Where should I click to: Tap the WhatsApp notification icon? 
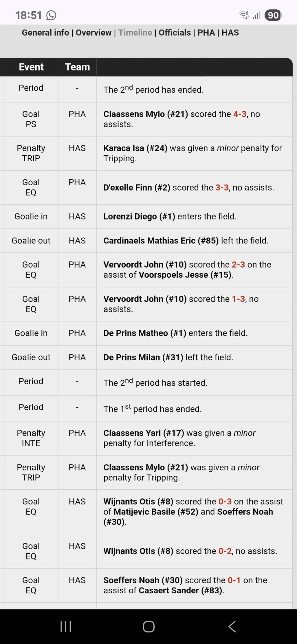click(51, 15)
